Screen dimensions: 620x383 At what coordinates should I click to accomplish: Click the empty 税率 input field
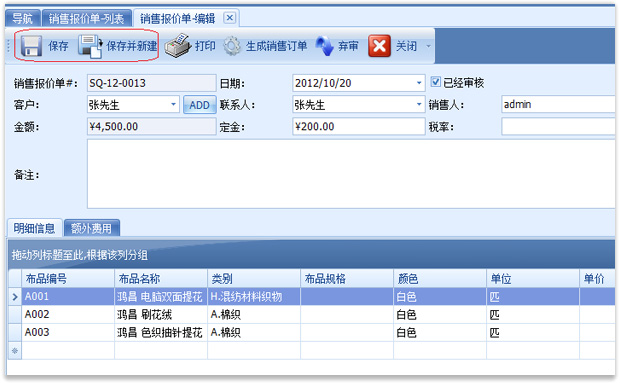pos(558,126)
